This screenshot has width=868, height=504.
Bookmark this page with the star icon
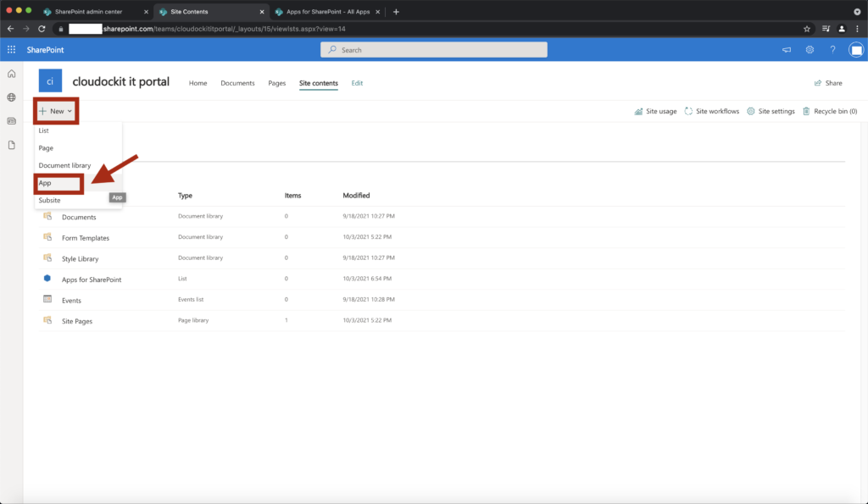click(x=807, y=29)
